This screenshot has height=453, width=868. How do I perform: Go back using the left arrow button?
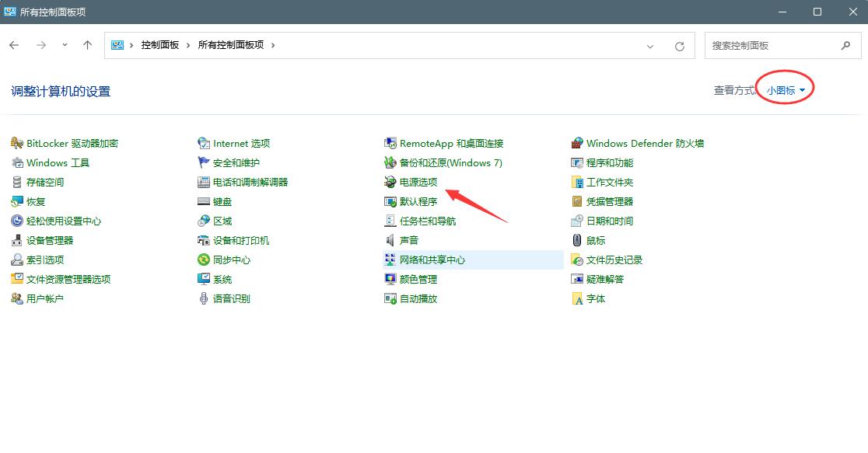(x=13, y=45)
